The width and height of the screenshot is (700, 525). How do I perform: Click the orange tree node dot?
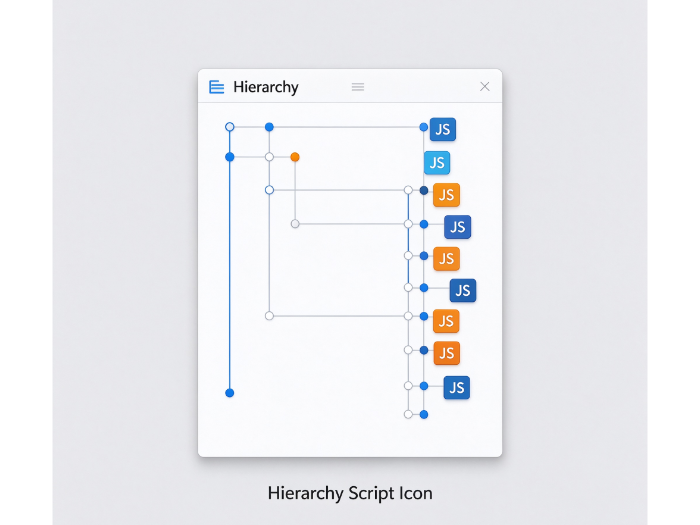point(295,157)
